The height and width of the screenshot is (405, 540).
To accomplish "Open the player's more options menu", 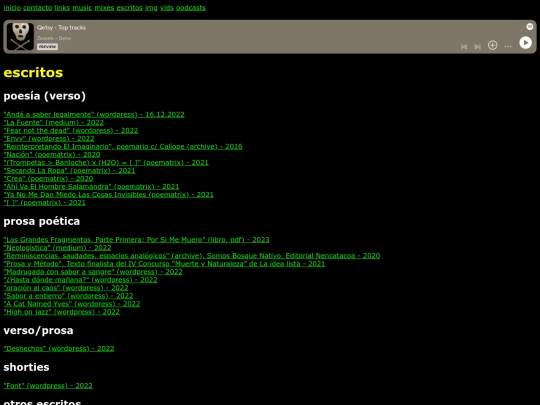I will tap(508, 46).
